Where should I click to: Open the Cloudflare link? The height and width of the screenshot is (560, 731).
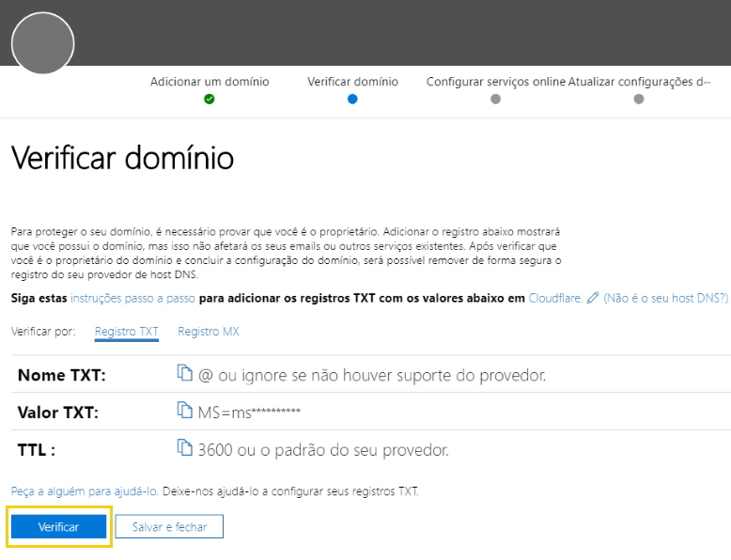pyautogui.click(x=554, y=298)
